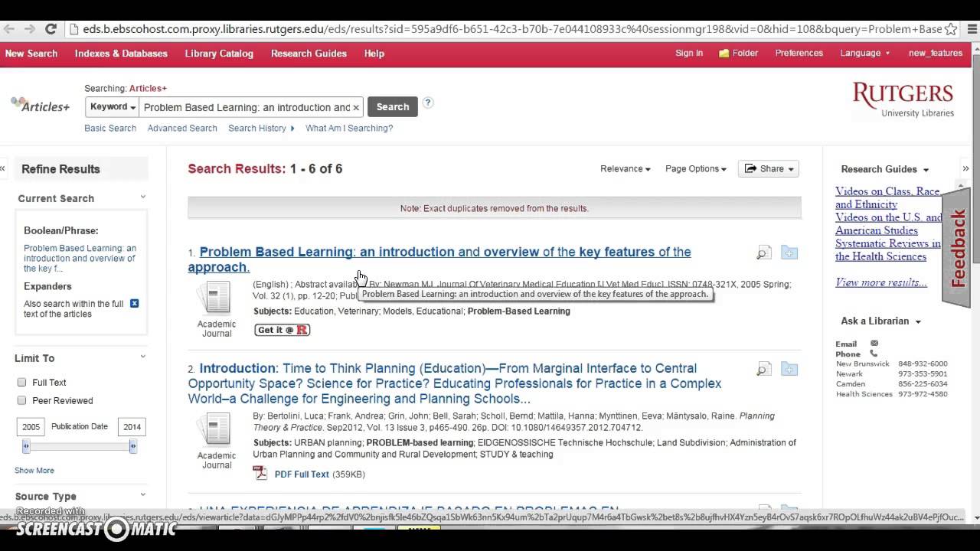Open Help in top menu
This screenshot has width=980, height=551.
click(x=374, y=53)
